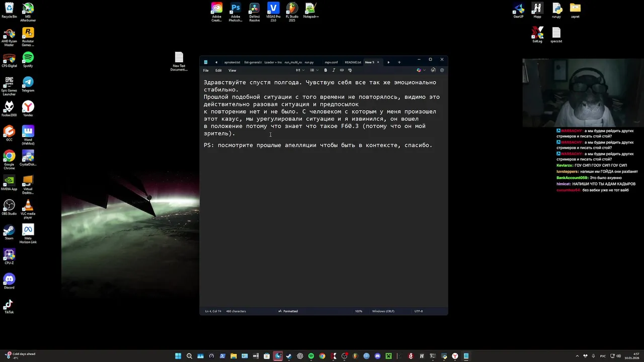644x362 pixels.
Task: Open the View menu in Notepad
Action: pyautogui.click(x=232, y=70)
